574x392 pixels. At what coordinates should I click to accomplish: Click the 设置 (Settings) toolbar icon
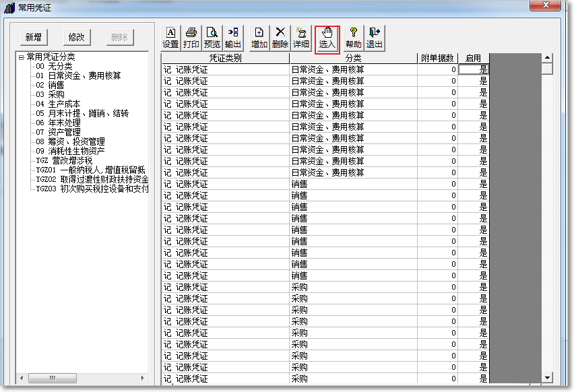[170, 38]
